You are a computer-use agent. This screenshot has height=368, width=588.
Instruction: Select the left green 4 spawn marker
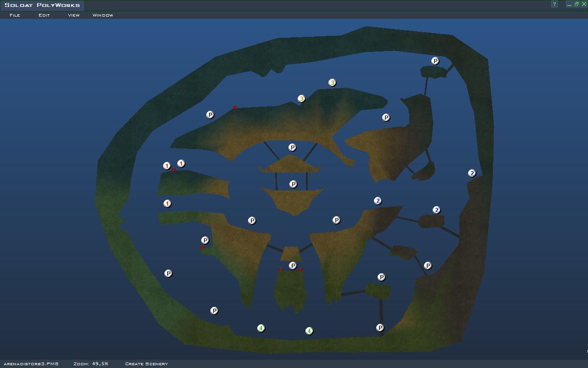tap(261, 328)
